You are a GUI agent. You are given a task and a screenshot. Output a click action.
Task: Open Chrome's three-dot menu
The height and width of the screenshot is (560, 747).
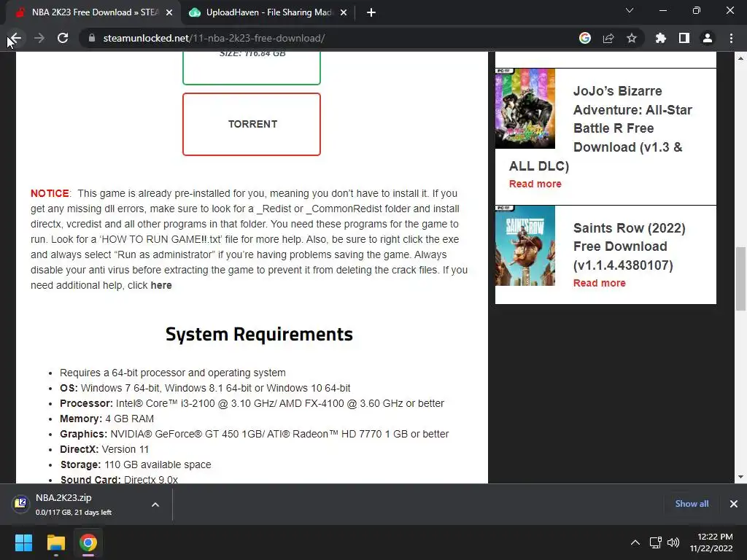[731, 38]
